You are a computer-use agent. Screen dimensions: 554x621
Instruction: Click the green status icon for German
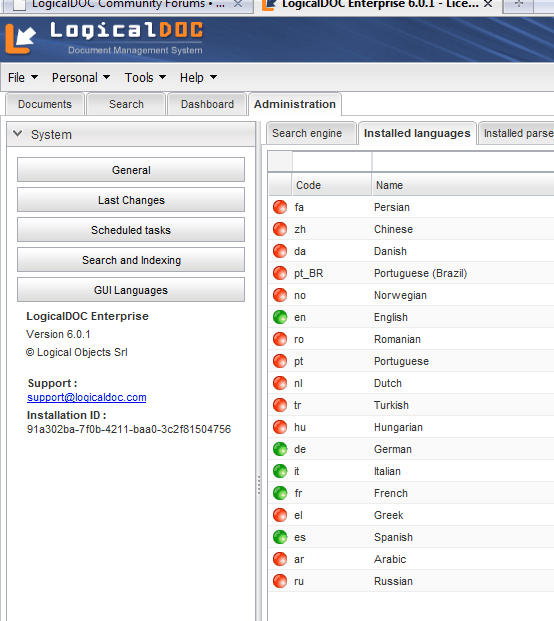coord(280,449)
